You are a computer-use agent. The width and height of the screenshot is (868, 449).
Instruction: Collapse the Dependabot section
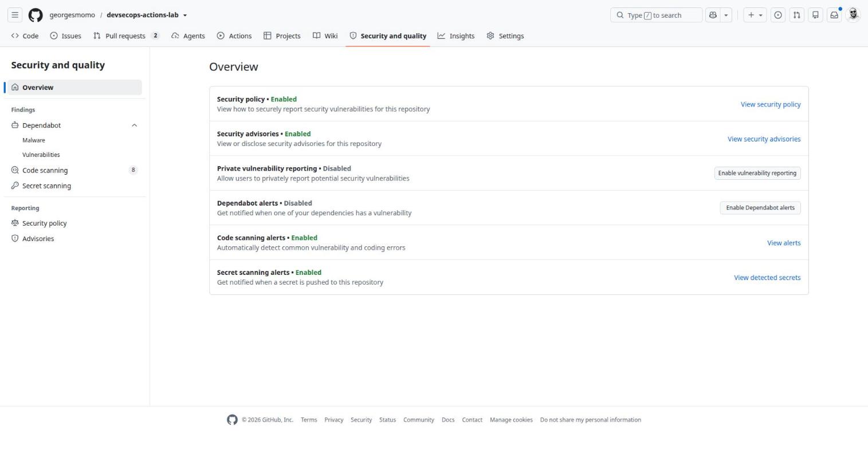tap(134, 125)
